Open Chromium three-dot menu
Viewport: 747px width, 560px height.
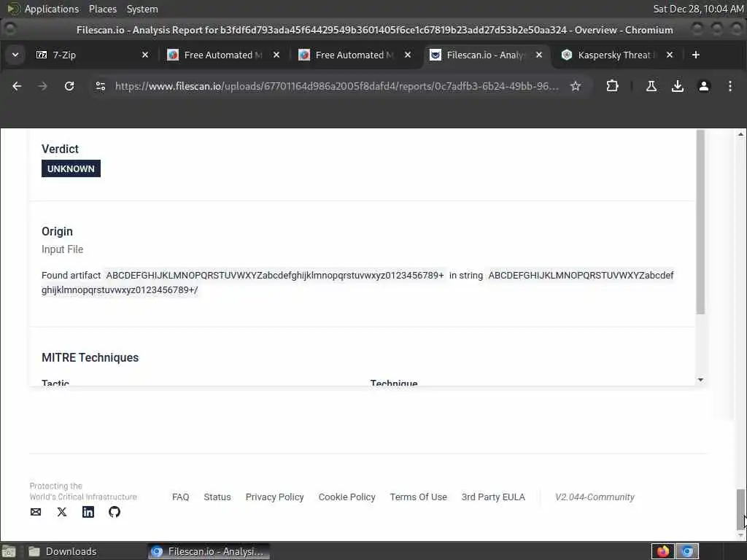(x=729, y=86)
